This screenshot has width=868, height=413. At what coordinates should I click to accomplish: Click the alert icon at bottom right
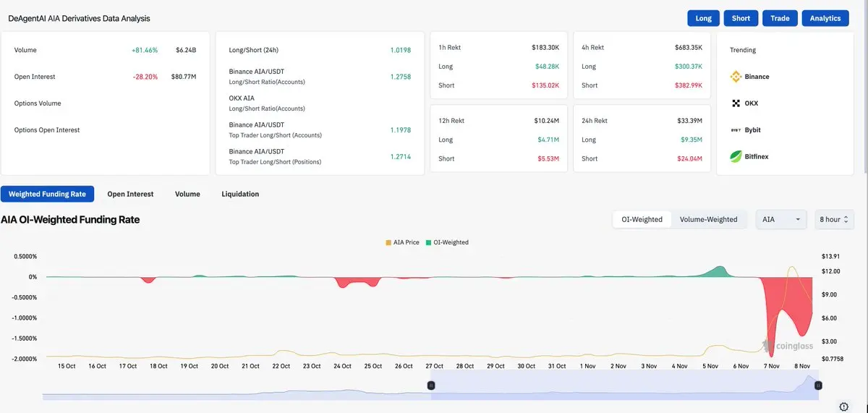point(844,406)
